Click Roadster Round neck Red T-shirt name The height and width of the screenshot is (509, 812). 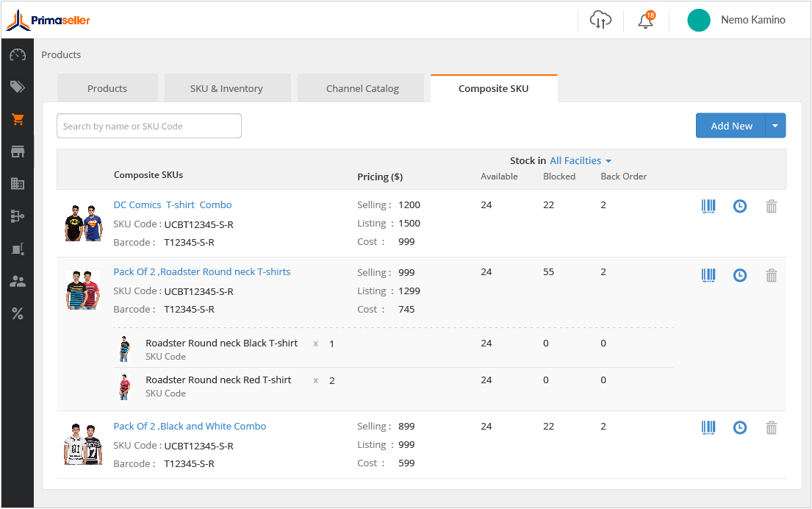tap(218, 380)
